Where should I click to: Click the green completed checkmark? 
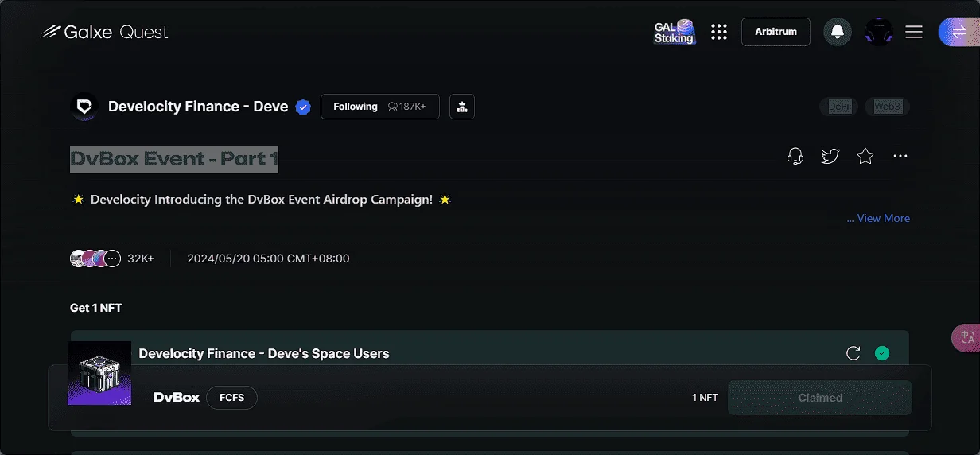[x=881, y=353]
